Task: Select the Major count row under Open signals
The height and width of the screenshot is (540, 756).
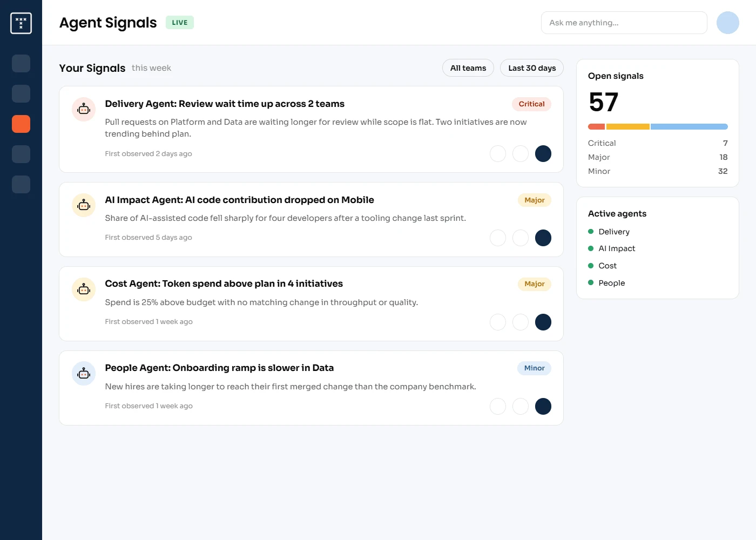Action: click(x=658, y=157)
